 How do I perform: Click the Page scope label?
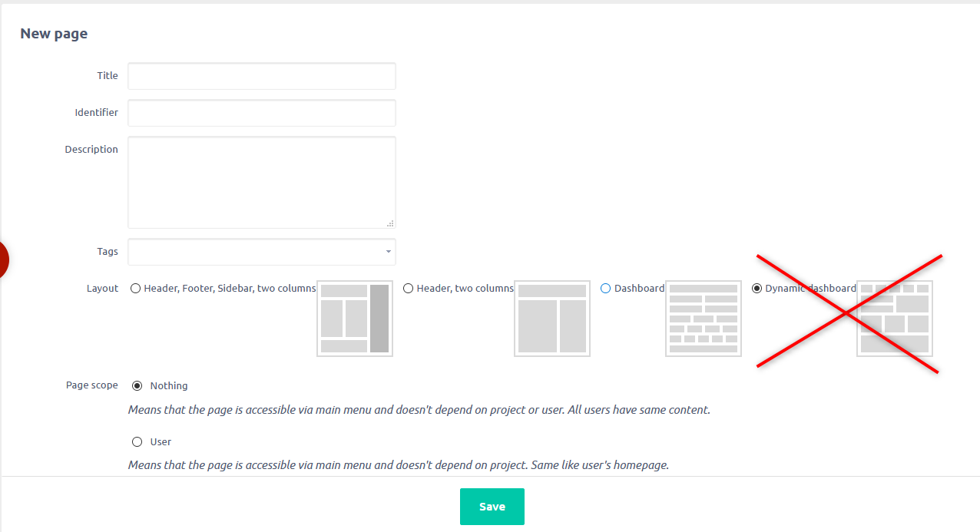point(92,385)
